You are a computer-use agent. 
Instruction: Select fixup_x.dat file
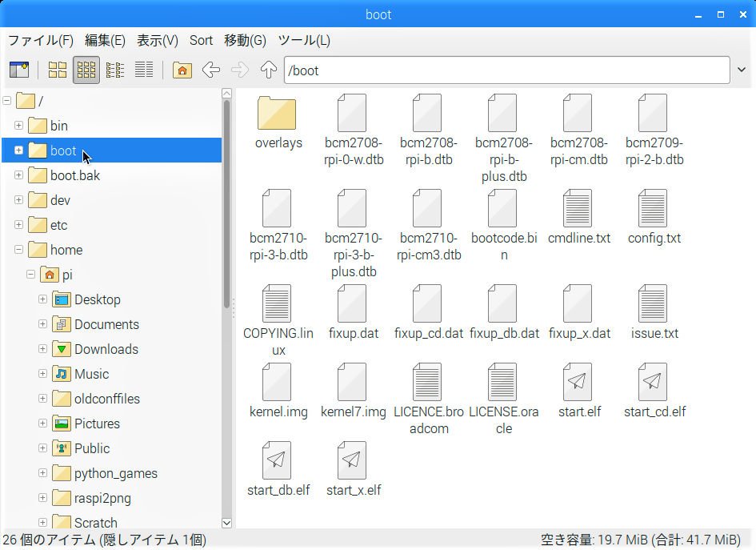pyautogui.click(x=578, y=303)
